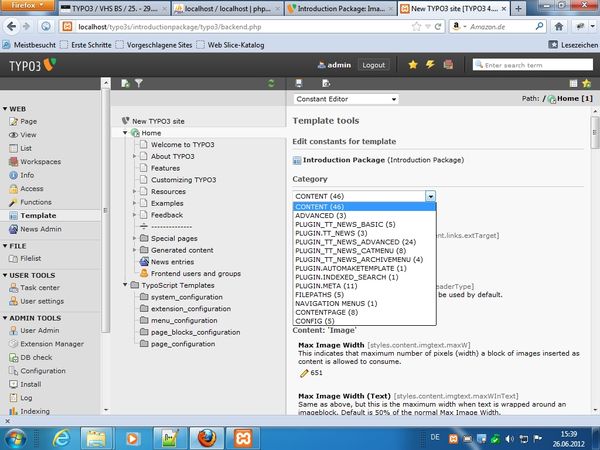The height and width of the screenshot is (450, 600).
Task: Collapse TypoScript Templates tree node
Action: 125,285
